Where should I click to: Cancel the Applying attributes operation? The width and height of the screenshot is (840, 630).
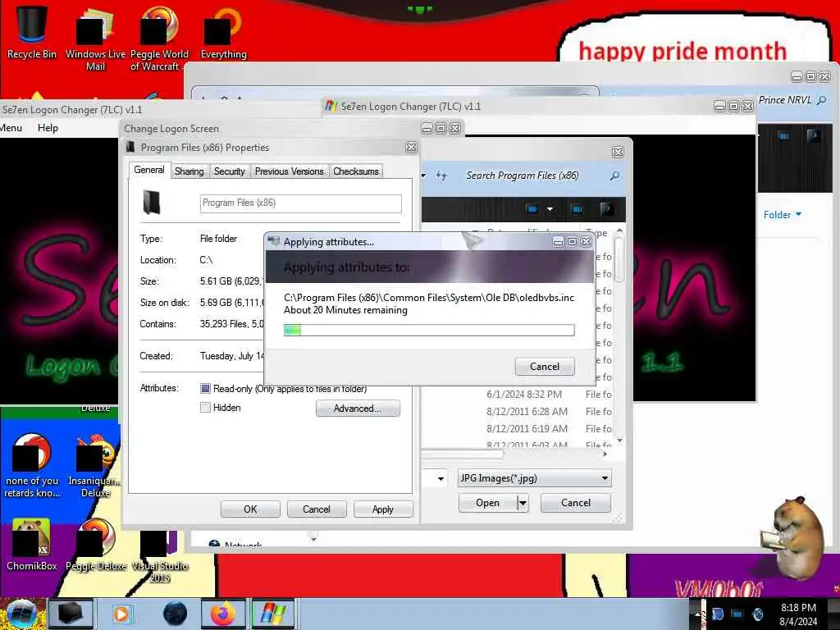(x=545, y=367)
